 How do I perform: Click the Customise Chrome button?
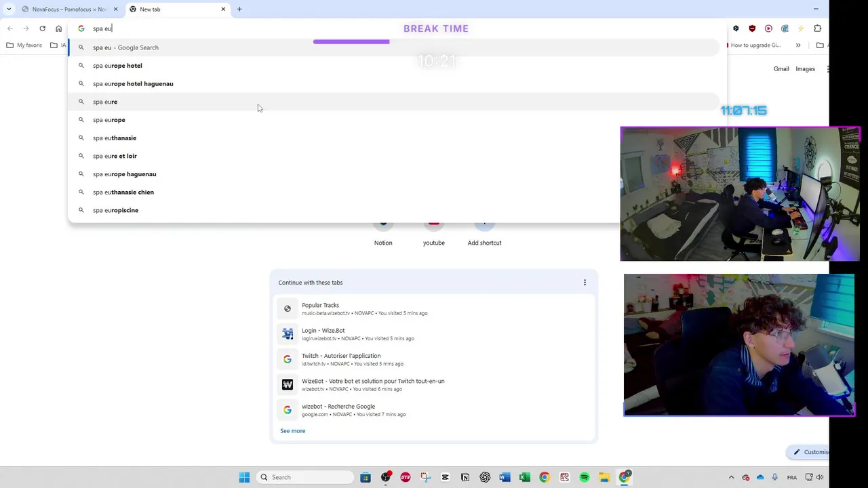[x=809, y=452]
